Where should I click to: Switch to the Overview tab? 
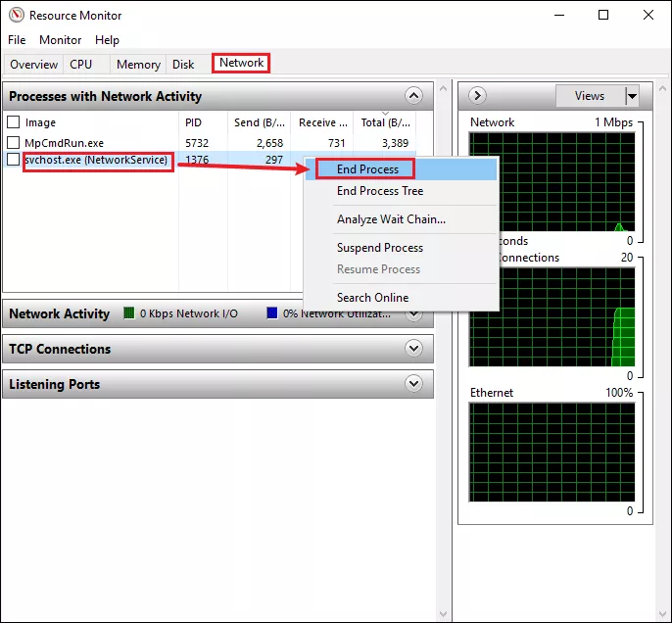pos(34,65)
